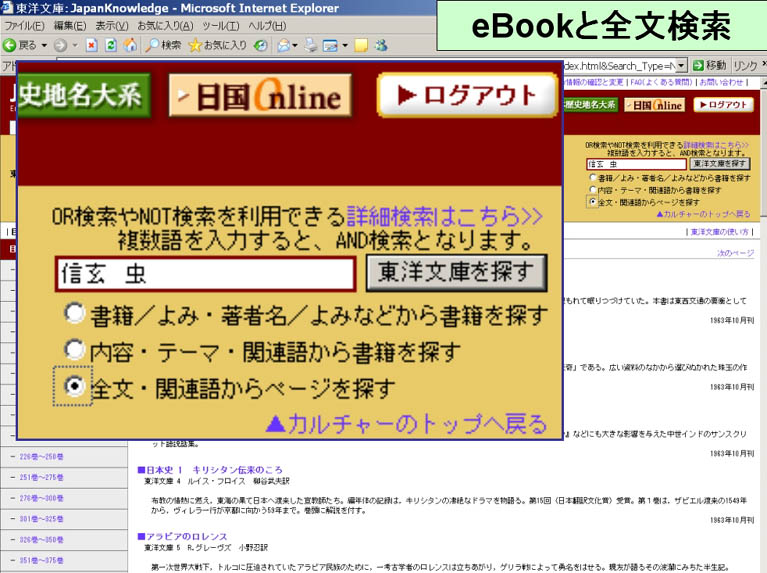This screenshot has width=767, height=573.
Task: Stop loading with the red X icon
Action: [91, 46]
